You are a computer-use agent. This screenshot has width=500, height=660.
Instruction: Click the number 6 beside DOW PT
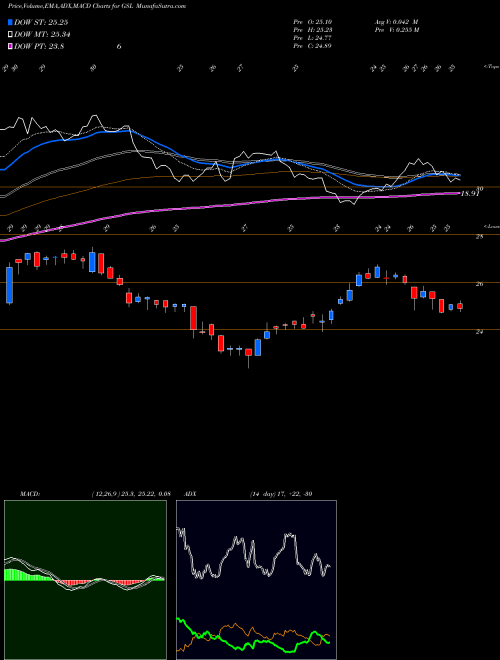119,47
